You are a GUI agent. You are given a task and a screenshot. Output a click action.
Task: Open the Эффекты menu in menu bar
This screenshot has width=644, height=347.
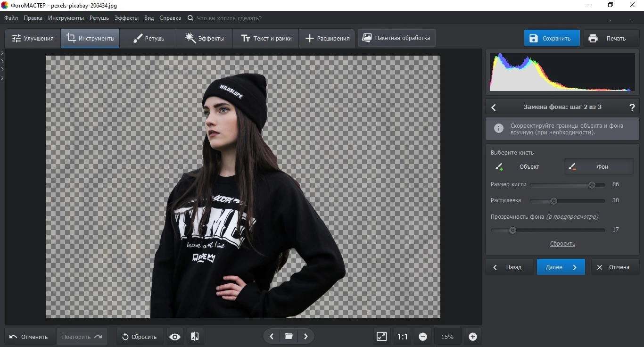126,18
